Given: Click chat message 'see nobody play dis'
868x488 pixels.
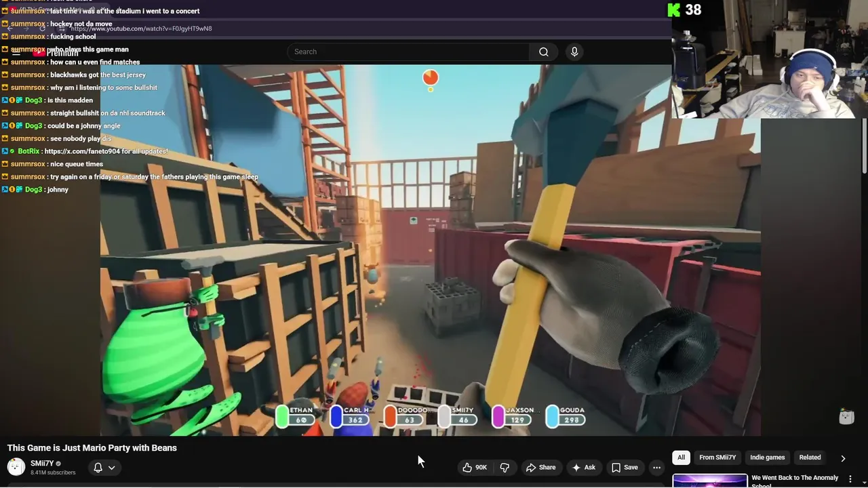Looking at the screenshot, I should tap(81, 138).
